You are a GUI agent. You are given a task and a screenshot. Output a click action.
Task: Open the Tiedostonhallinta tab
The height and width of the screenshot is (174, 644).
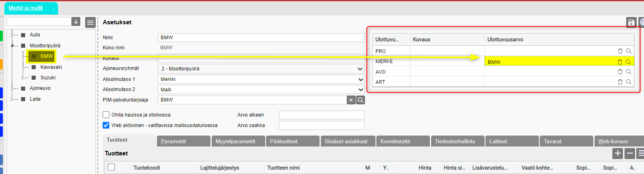pos(458,141)
